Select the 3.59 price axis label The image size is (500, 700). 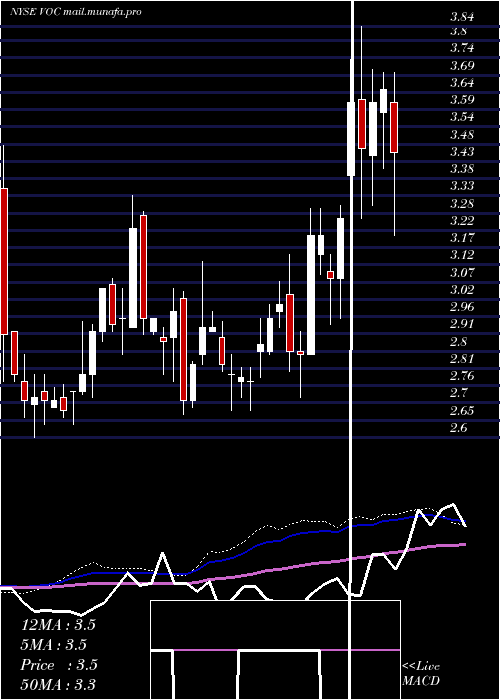click(462, 100)
